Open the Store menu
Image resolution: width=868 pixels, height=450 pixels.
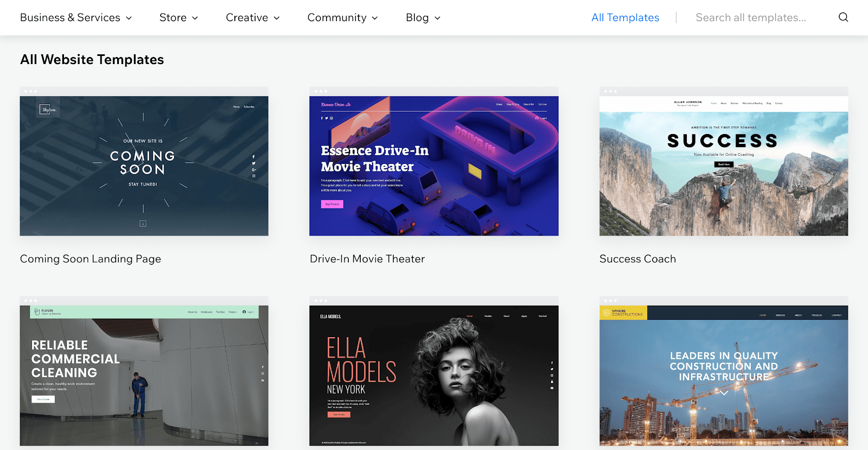(x=178, y=17)
